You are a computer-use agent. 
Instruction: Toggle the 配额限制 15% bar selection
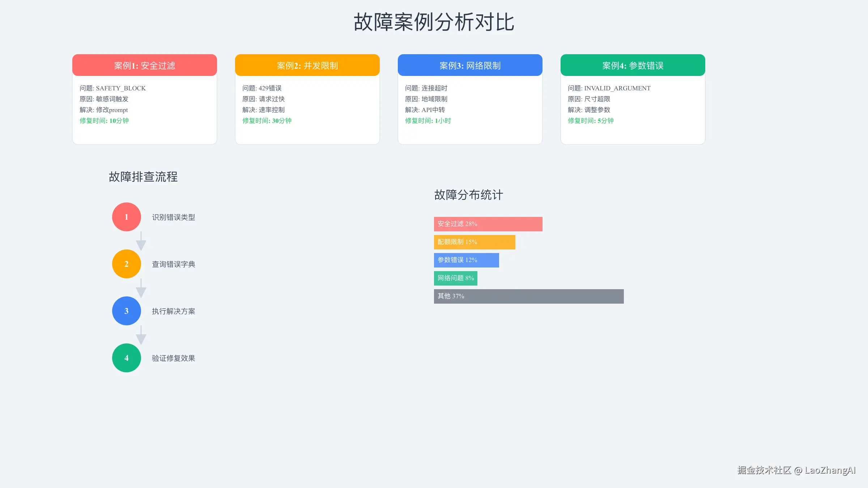click(x=475, y=242)
